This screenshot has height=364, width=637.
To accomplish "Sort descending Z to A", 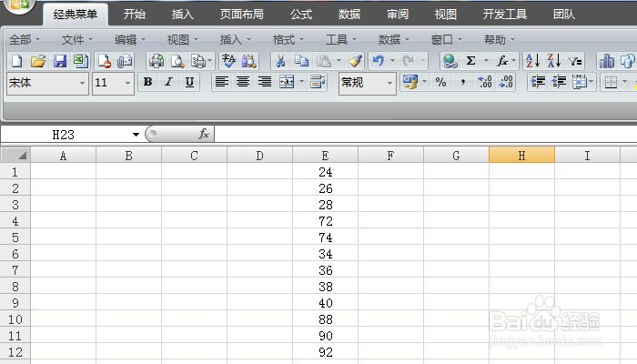I will pyautogui.click(x=553, y=61).
